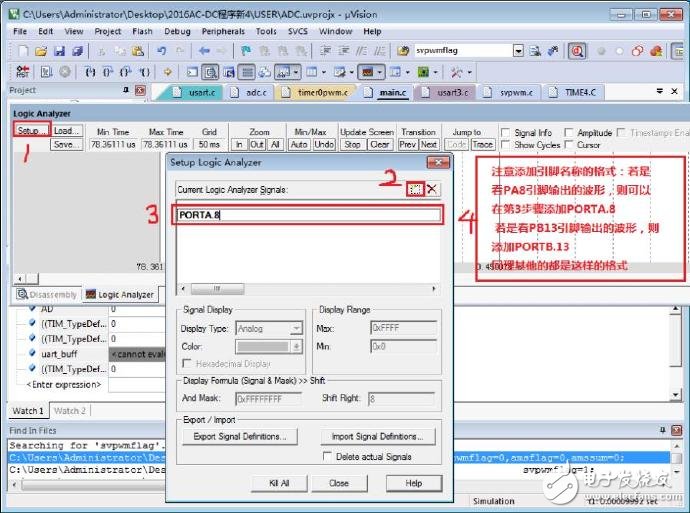Viewport: 690px width, 513px height.
Task: Toggle the Cursor checkbox
Action: 569,145
